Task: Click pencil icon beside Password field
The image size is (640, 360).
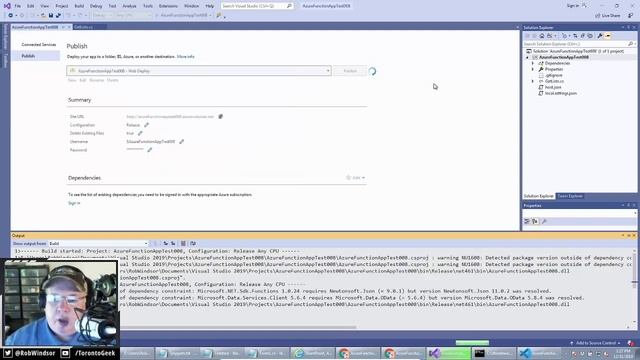Action: (149, 150)
